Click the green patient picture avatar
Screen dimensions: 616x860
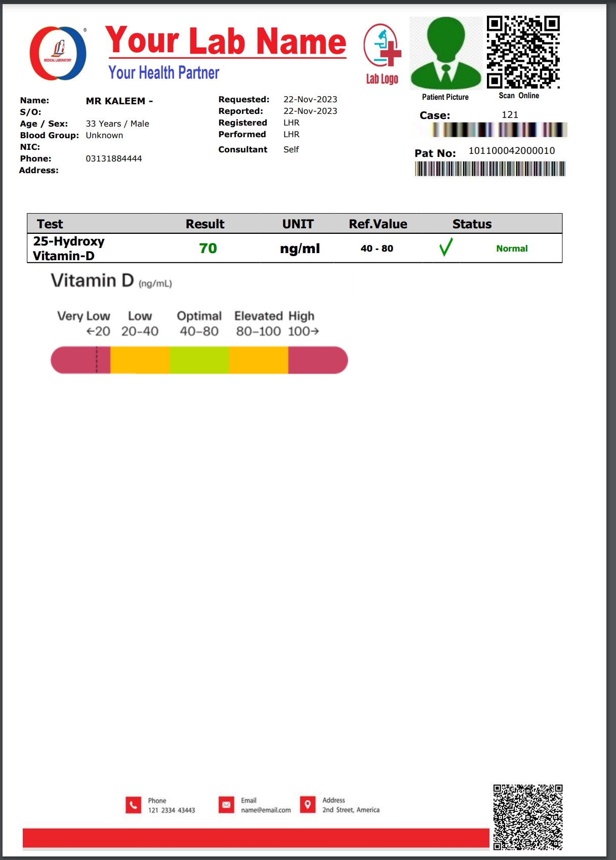(x=445, y=53)
